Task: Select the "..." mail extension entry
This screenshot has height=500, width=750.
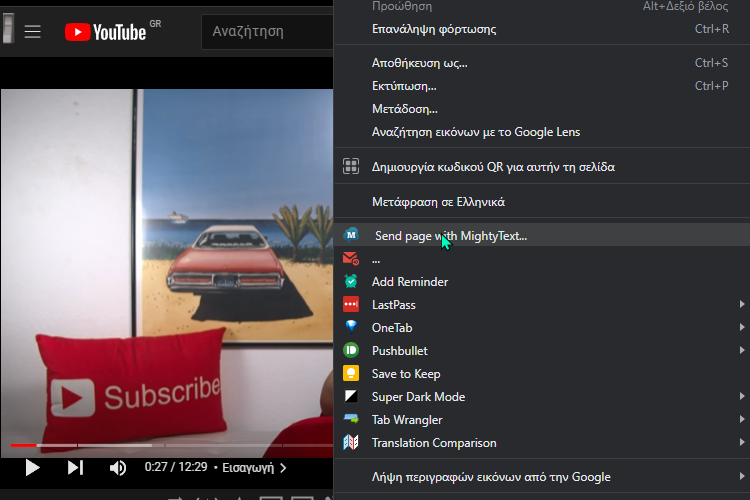Action: [541, 259]
